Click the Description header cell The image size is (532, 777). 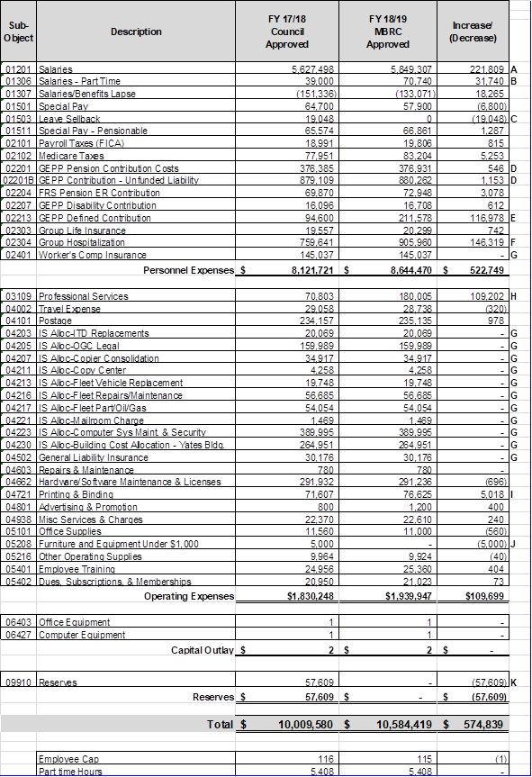click(136, 32)
